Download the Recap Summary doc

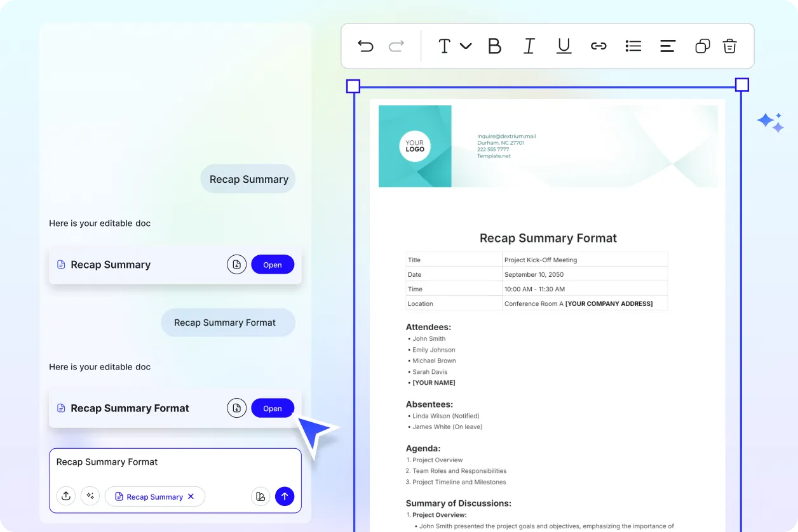236,264
